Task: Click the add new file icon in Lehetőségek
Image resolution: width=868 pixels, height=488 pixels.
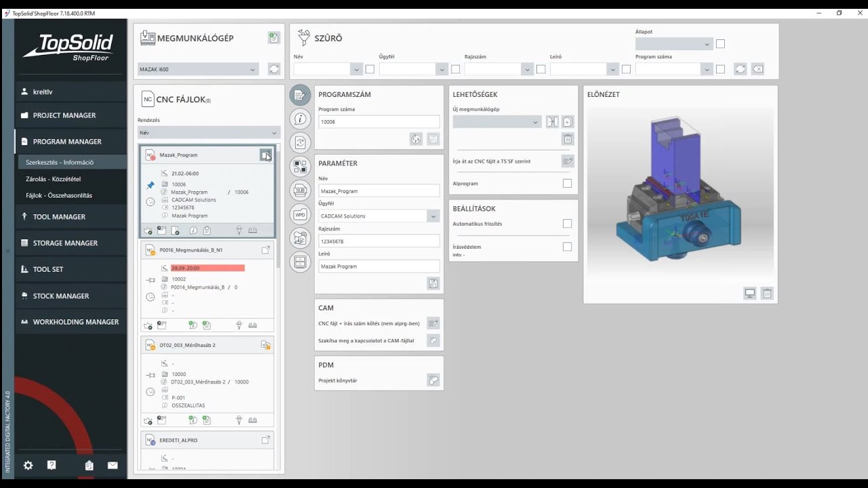Action: (x=568, y=122)
